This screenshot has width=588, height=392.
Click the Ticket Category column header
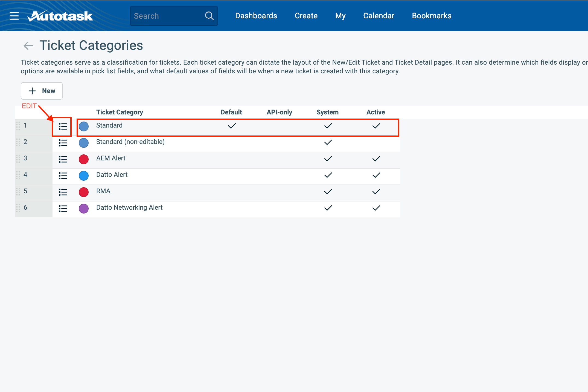[120, 112]
